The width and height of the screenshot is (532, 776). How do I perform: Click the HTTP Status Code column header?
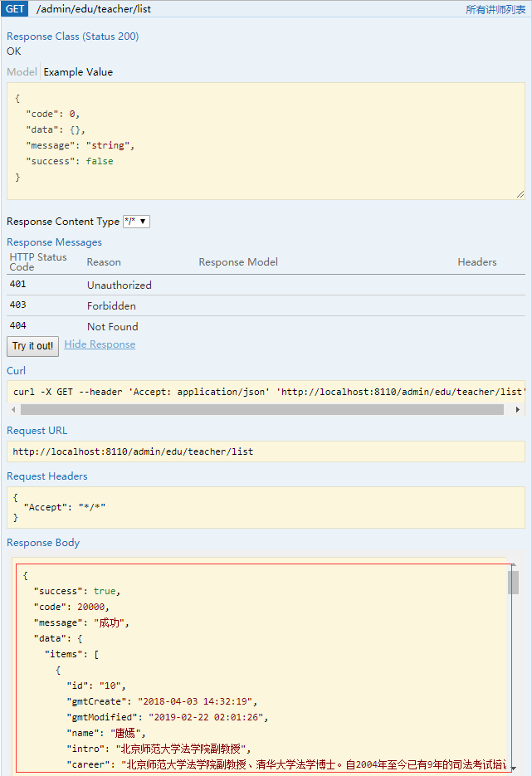tap(38, 261)
